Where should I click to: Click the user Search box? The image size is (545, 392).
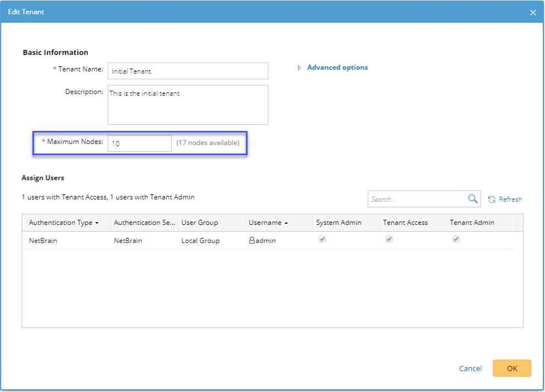click(417, 199)
